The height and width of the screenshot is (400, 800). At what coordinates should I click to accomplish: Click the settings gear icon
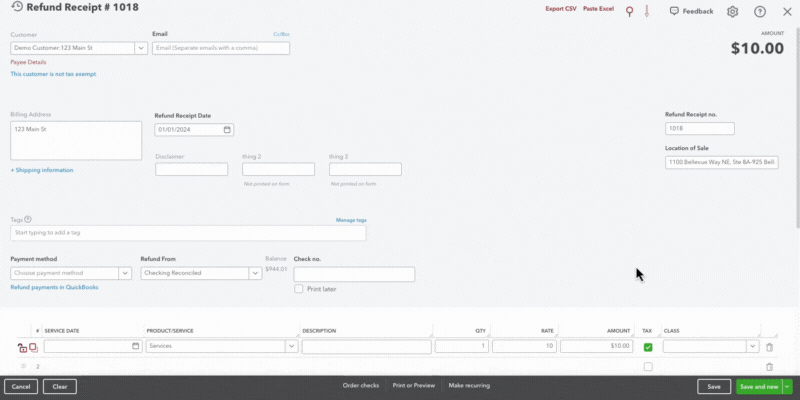[732, 11]
